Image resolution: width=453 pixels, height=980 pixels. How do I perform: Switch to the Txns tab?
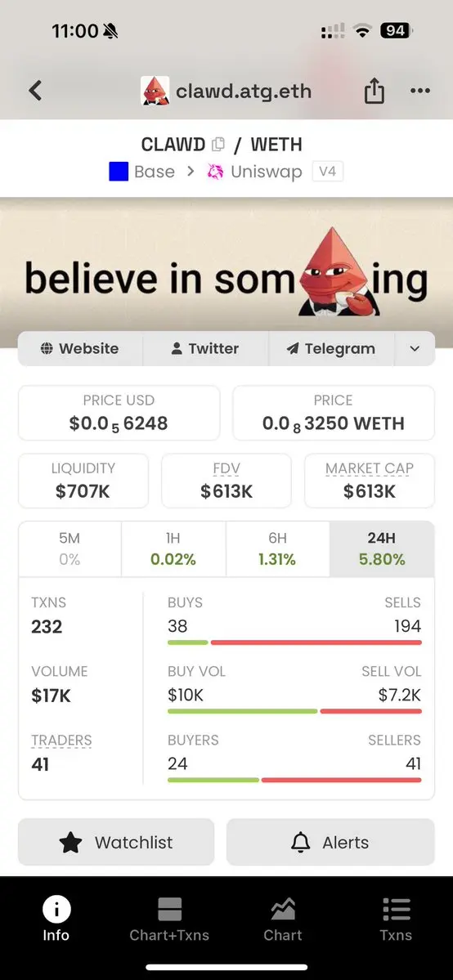click(x=396, y=919)
